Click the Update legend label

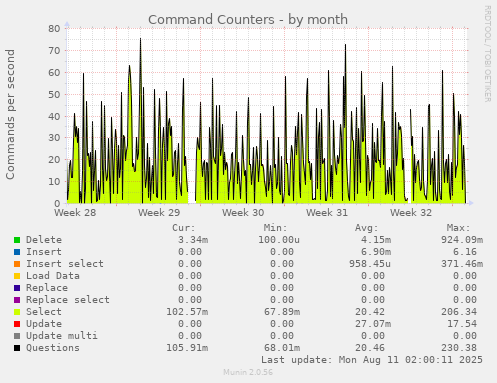click(44, 324)
